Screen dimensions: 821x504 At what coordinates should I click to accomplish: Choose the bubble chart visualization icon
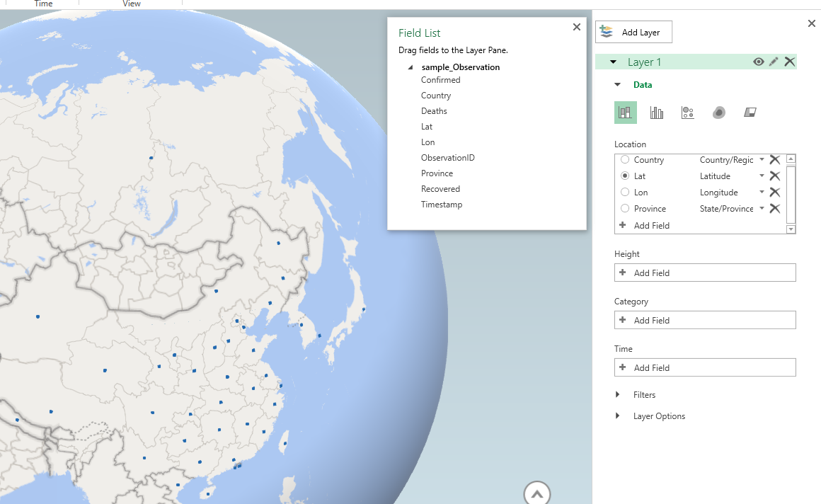click(x=687, y=113)
